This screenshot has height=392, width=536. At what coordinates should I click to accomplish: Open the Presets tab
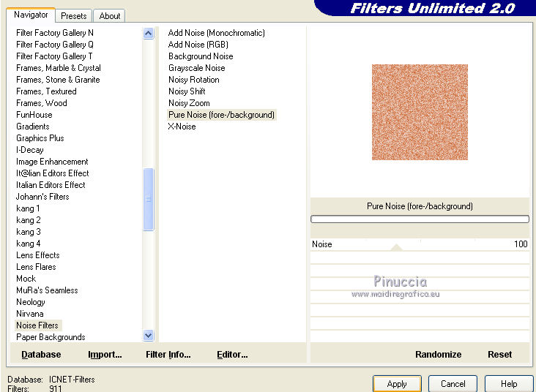click(73, 16)
